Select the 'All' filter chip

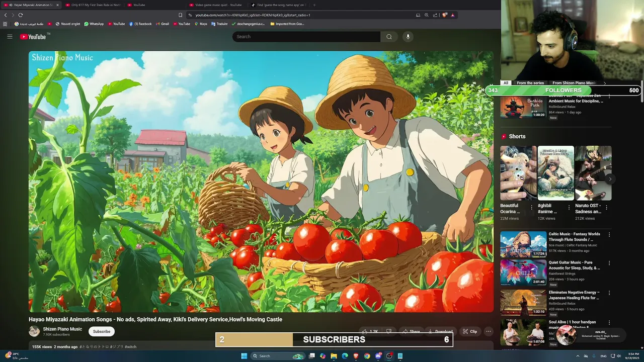click(506, 83)
